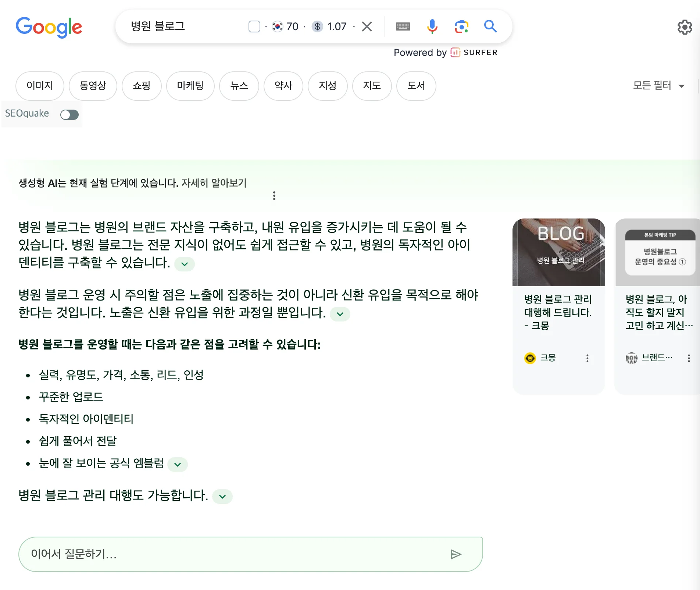The width and height of the screenshot is (700, 590).
Task: Check the Surfer checkbox beside the search box
Action: 254,26
